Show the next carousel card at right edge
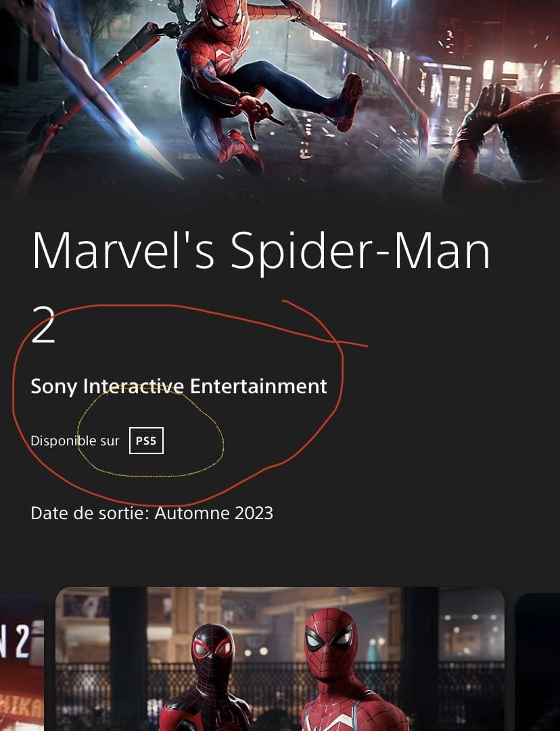560x731 pixels. [x=538, y=662]
